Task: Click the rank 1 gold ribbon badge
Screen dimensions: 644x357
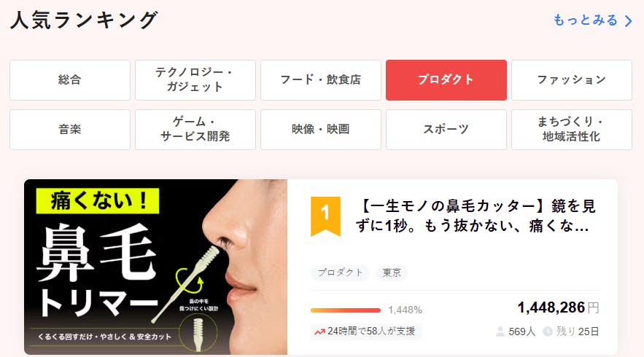Action: pyautogui.click(x=325, y=216)
